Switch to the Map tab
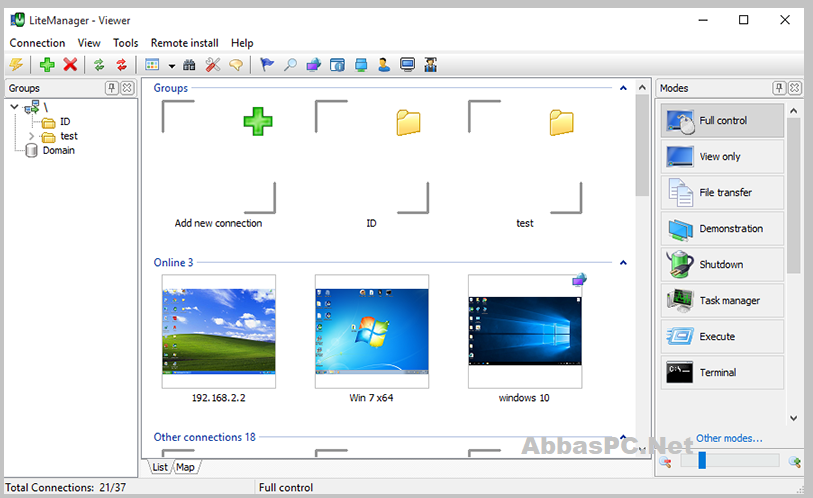 (x=185, y=467)
